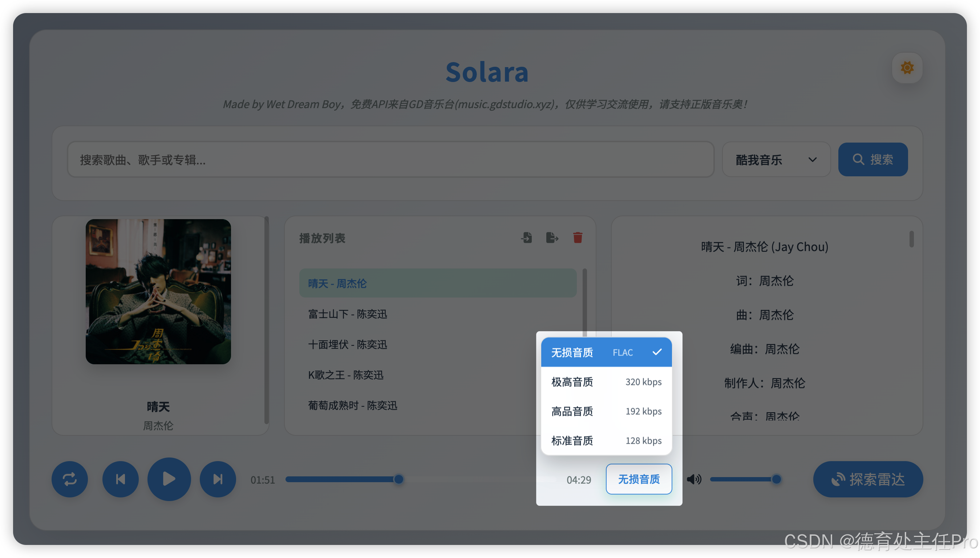This screenshot has width=980, height=558.
Task: Click the 搜索 search button
Action: tap(873, 159)
